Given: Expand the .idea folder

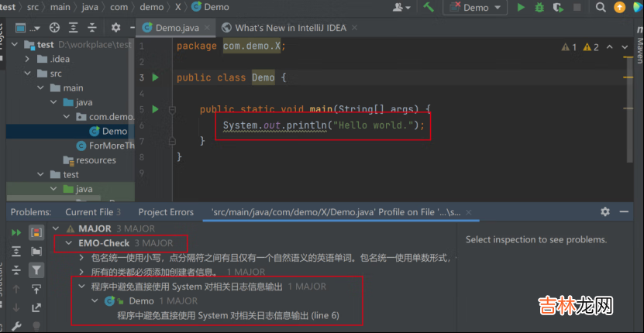Looking at the screenshot, I should (x=27, y=59).
